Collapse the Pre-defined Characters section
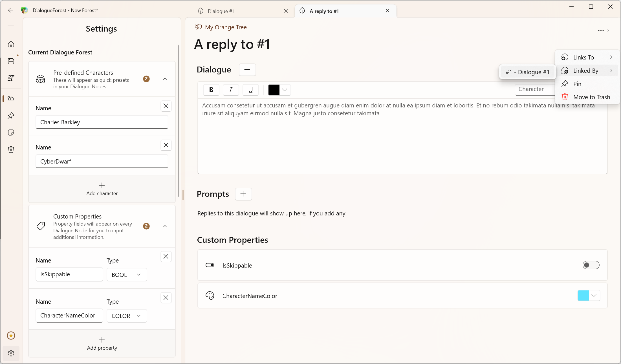Image resolution: width=621 pixels, height=364 pixels. pyautogui.click(x=165, y=79)
